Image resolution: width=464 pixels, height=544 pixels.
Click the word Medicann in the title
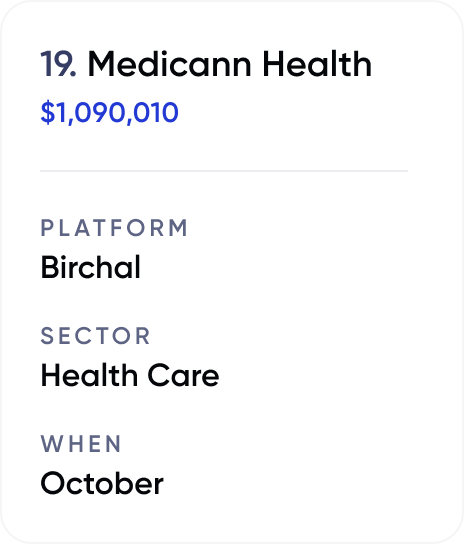click(x=169, y=64)
